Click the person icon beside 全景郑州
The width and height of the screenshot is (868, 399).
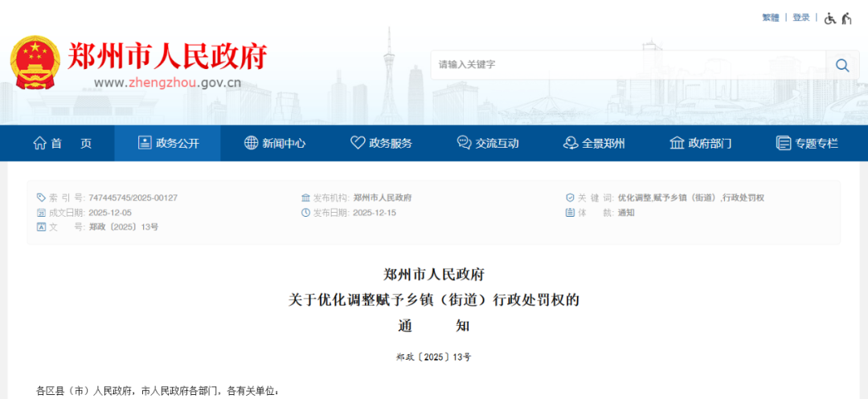coord(570,143)
